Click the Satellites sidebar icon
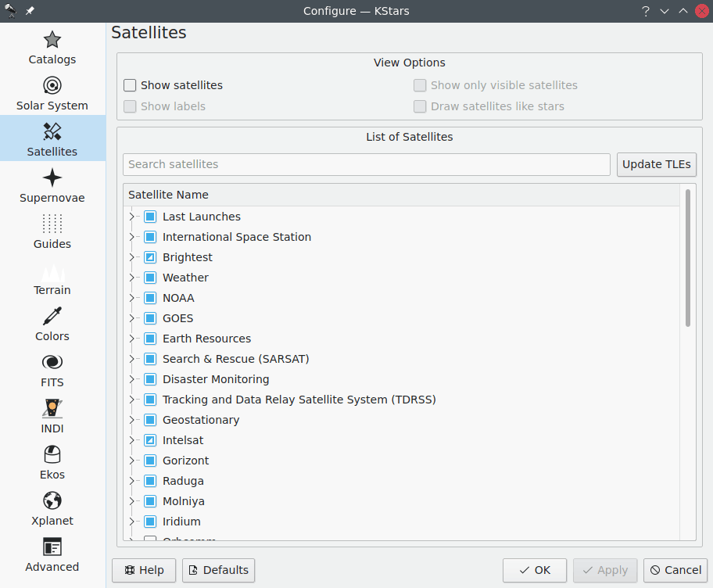Viewport: 713px width, 588px height. coord(52,138)
